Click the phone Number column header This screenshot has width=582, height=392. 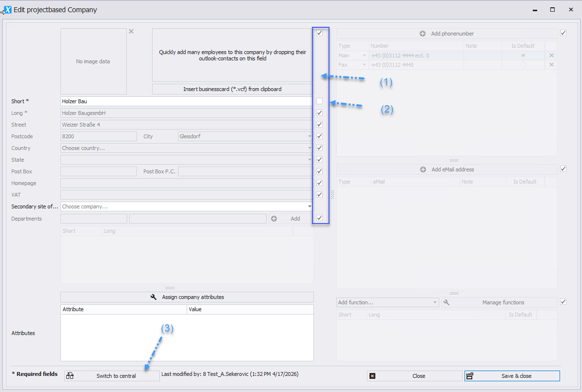pyautogui.click(x=416, y=46)
